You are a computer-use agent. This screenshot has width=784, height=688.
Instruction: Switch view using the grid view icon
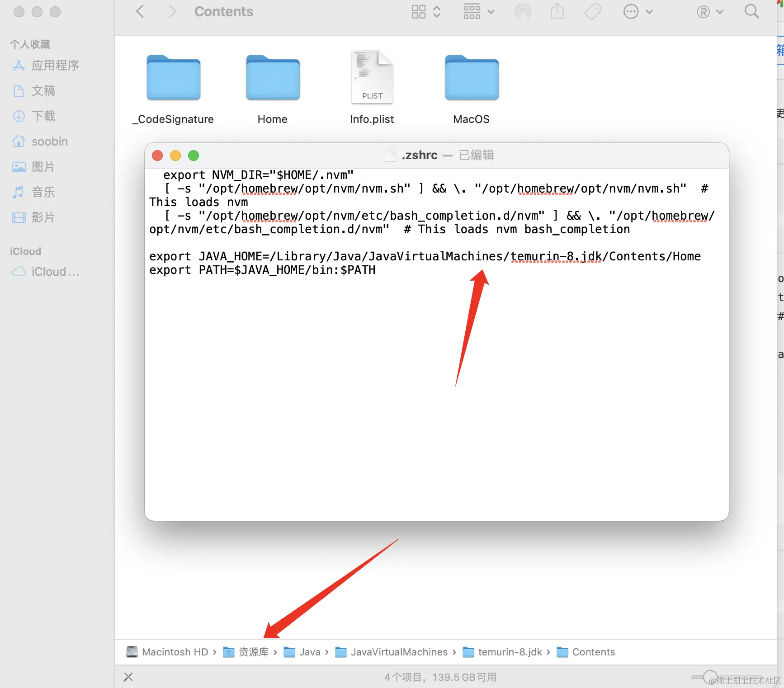pos(419,11)
